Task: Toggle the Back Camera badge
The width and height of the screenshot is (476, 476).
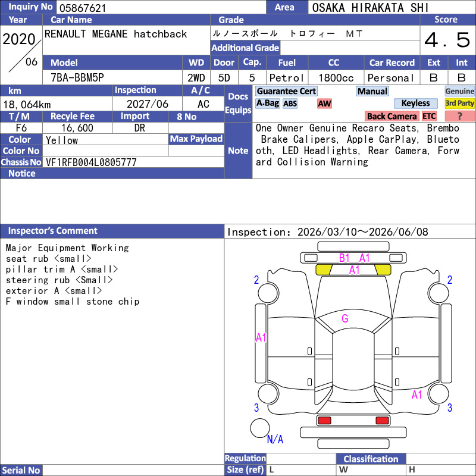Action: coord(392,116)
